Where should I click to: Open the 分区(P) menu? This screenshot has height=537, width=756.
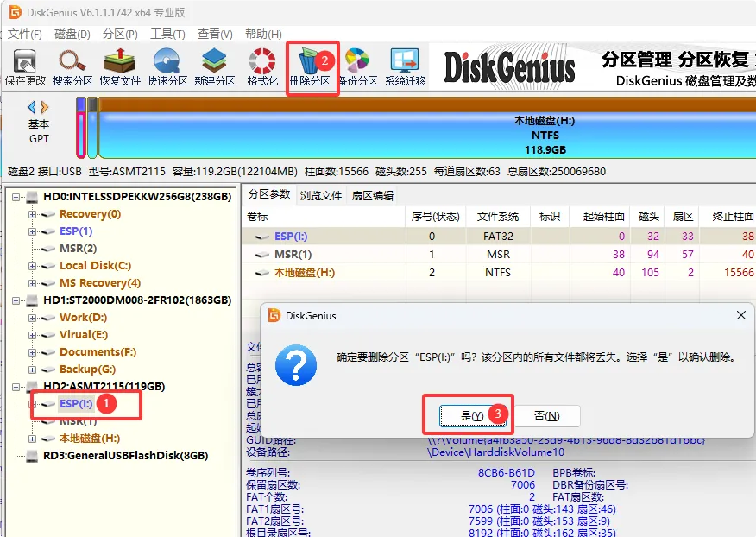120,35
